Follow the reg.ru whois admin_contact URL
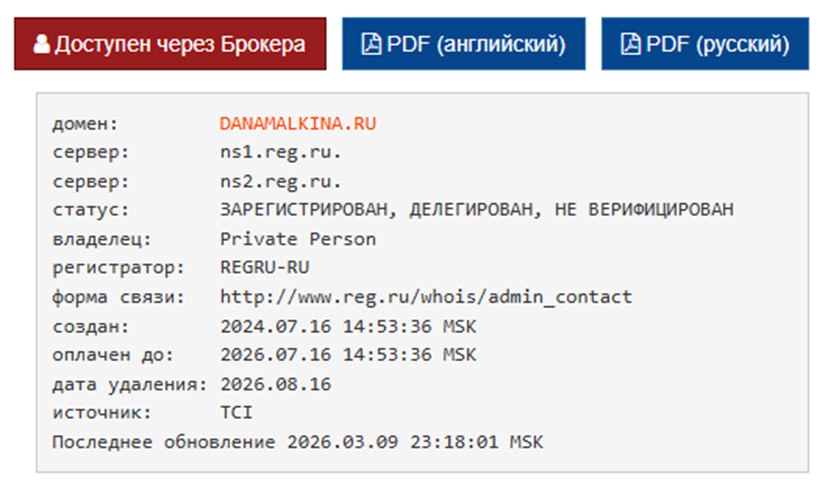 coord(426,297)
